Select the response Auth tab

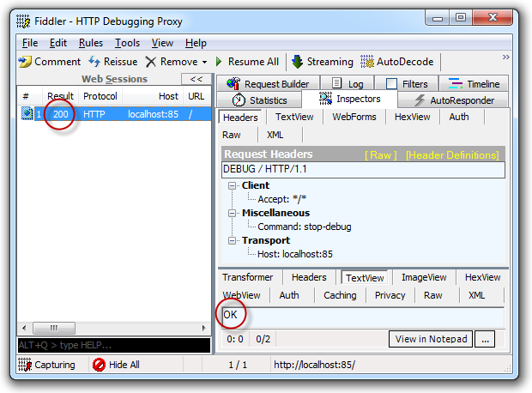(289, 295)
